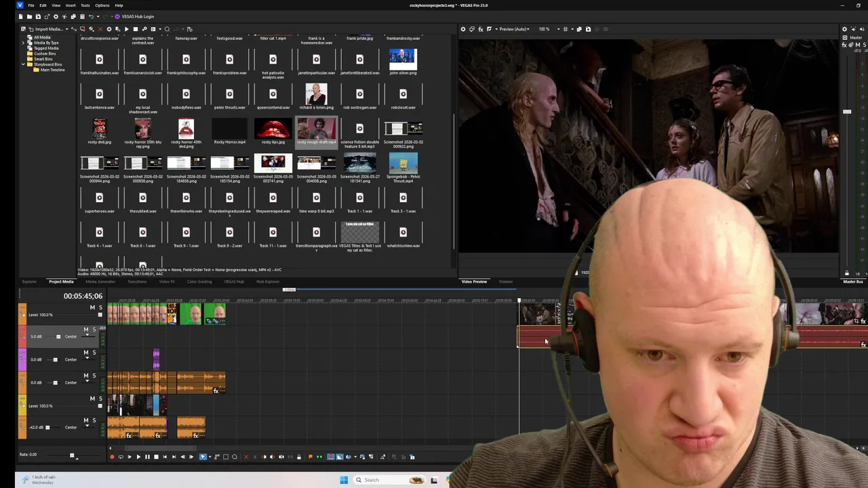Click the timeline Record button

click(x=112, y=457)
